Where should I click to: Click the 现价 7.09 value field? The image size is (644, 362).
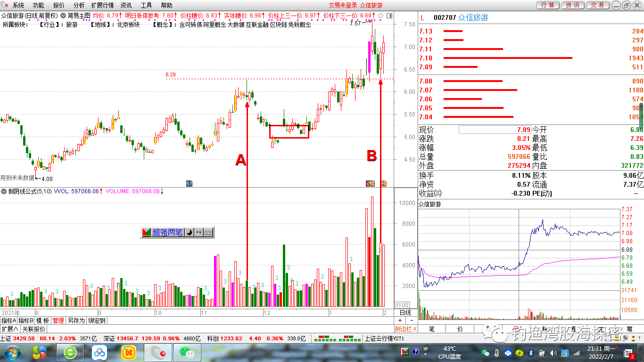[x=495, y=129]
